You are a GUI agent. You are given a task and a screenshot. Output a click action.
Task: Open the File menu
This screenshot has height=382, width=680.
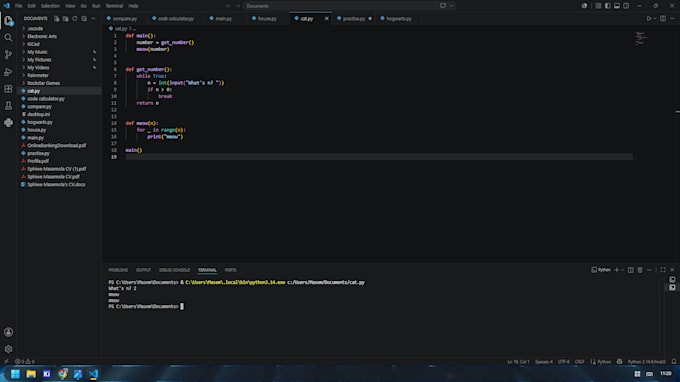[19, 6]
